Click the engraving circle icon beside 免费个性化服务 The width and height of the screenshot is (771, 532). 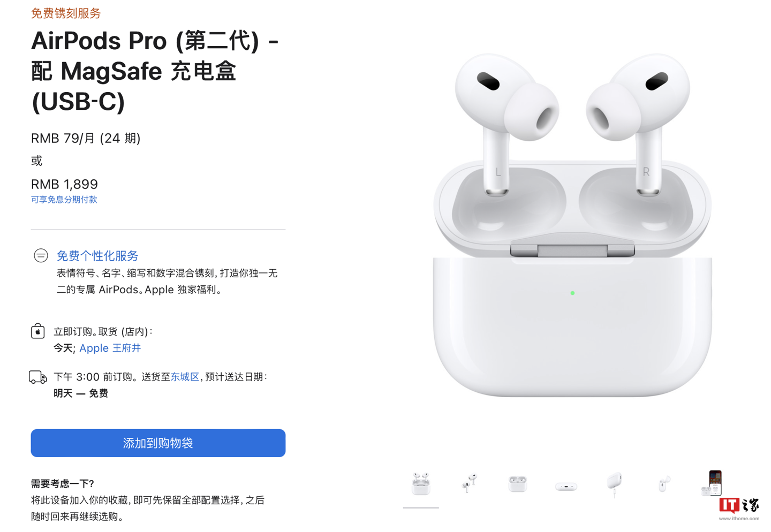click(41, 256)
